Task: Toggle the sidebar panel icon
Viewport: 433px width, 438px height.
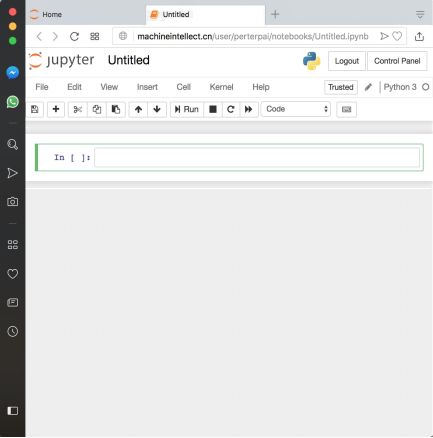Action: [x=13, y=410]
